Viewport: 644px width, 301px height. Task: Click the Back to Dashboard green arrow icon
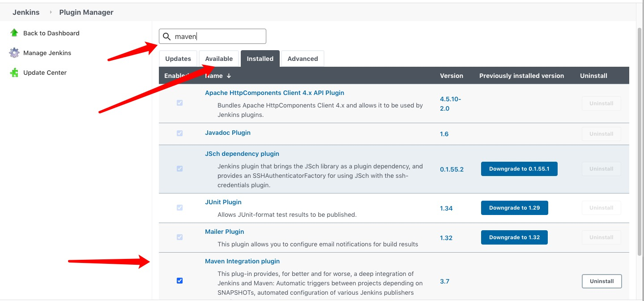pos(14,33)
